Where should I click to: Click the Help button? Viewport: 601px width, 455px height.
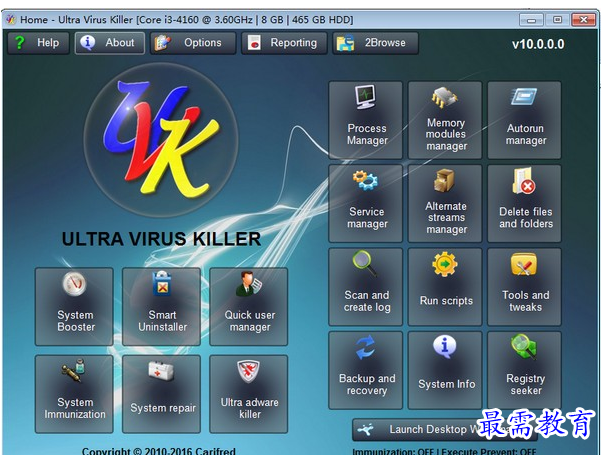38,43
